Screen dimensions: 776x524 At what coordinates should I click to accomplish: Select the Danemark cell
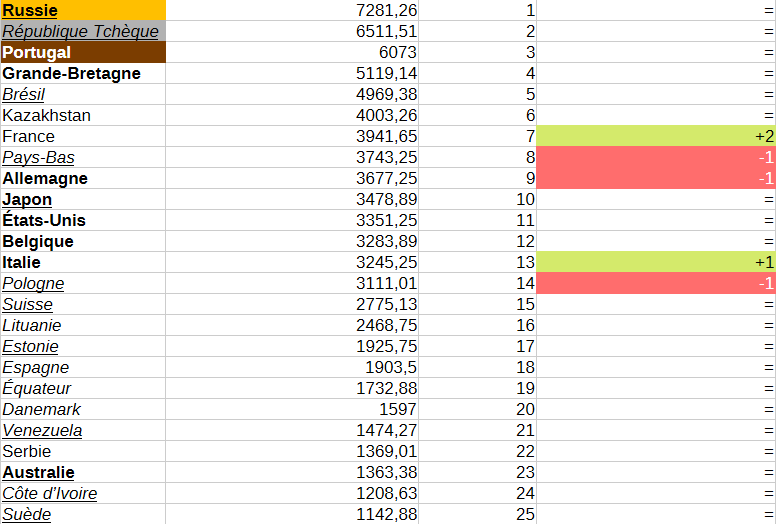(83, 409)
